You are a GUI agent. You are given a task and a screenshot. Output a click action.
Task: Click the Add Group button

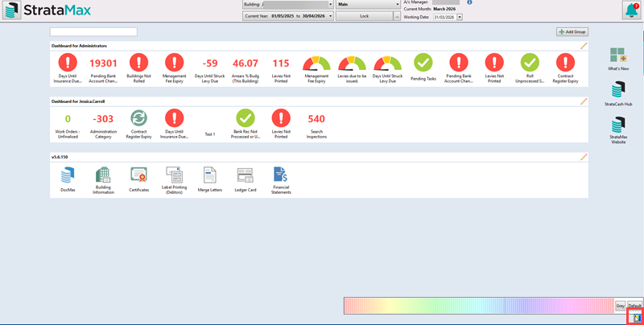(x=572, y=31)
